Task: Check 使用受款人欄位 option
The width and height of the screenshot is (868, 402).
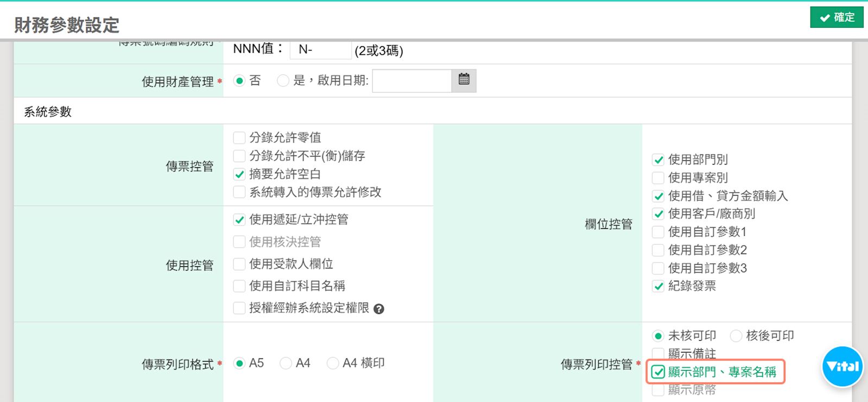Action: point(239,265)
